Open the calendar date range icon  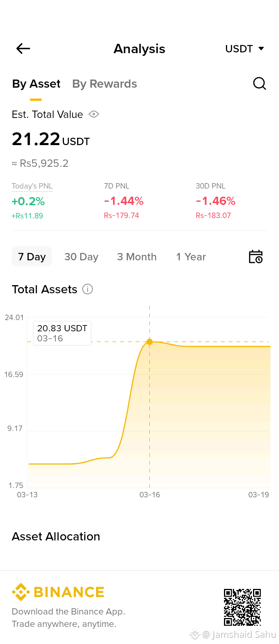(255, 257)
